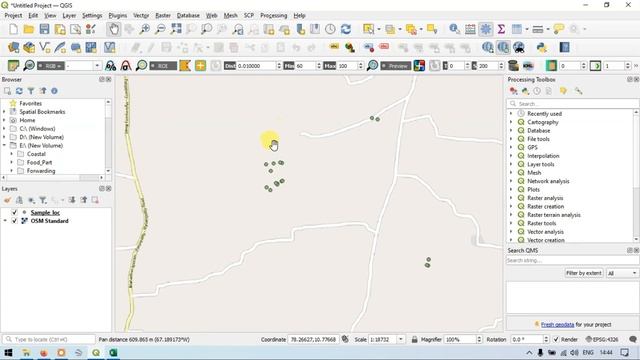Open the Python console
The height and width of the screenshot is (360, 640).
pos(542,47)
